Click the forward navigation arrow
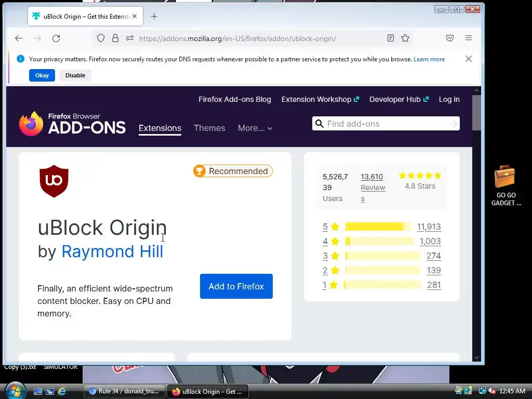Screen dimensions: 532x399 (x=37, y=38)
